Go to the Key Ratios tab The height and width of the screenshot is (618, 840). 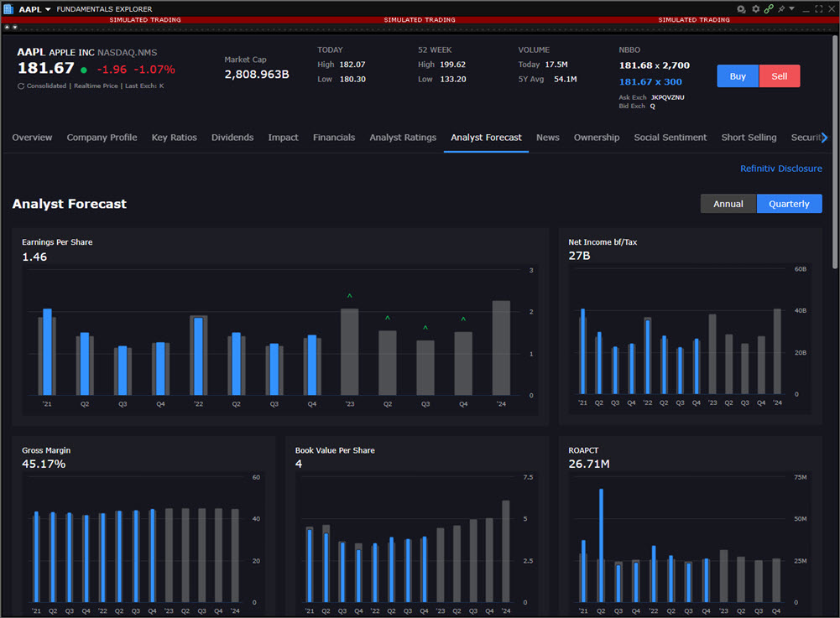tap(174, 137)
